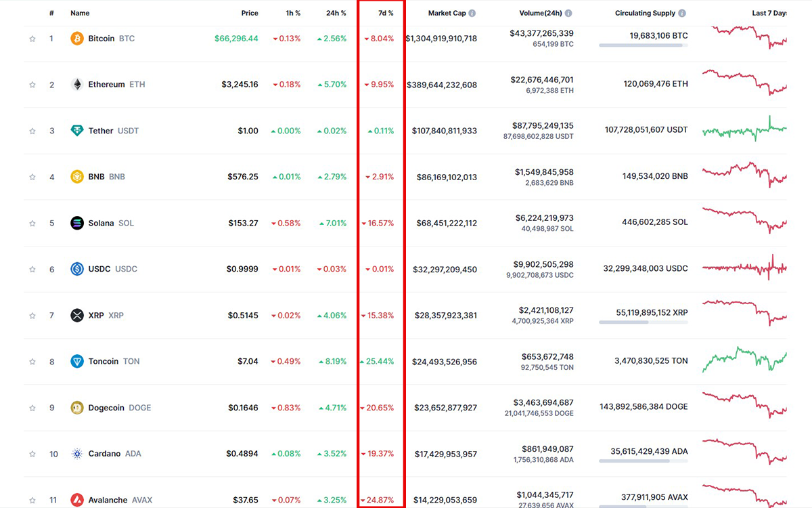Open the Dogecoin DOGE coin page

pos(120,408)
